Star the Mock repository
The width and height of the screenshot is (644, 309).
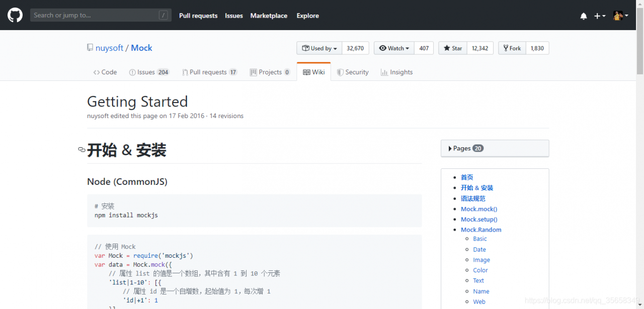(x=453, y=48)
